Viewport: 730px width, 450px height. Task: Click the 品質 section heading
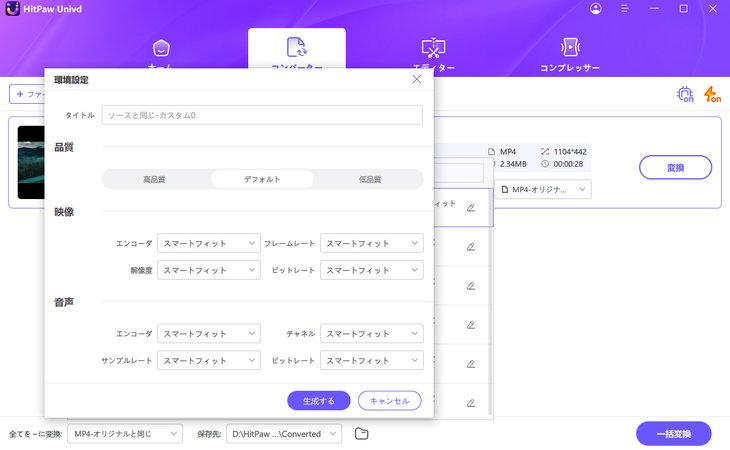(x=64, y=148)
